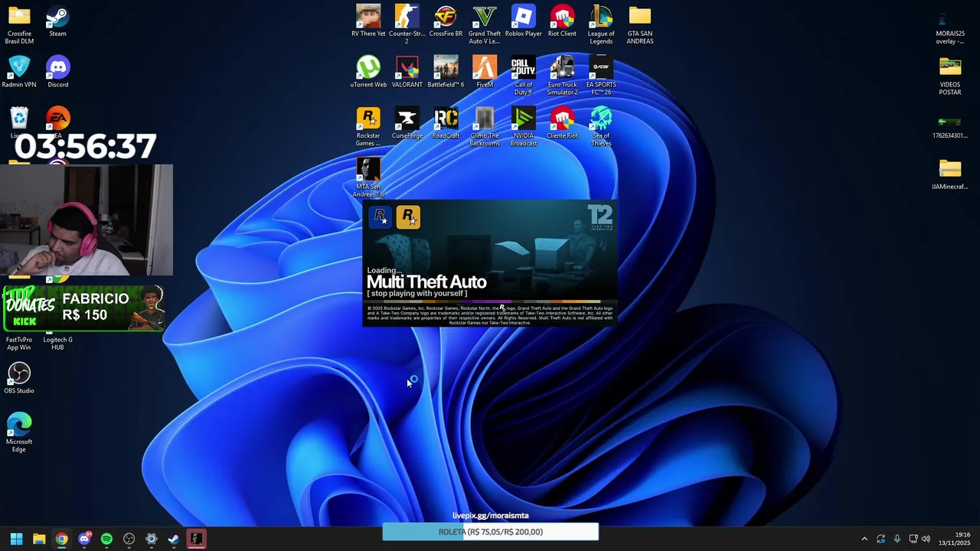
Task: Launch Sea of Thieves icon
Action: point(601,127)
